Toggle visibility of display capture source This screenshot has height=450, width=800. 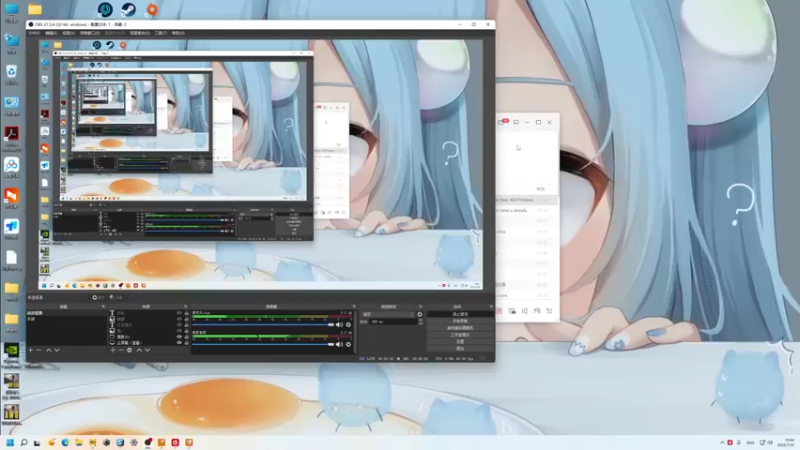(179, 343)
